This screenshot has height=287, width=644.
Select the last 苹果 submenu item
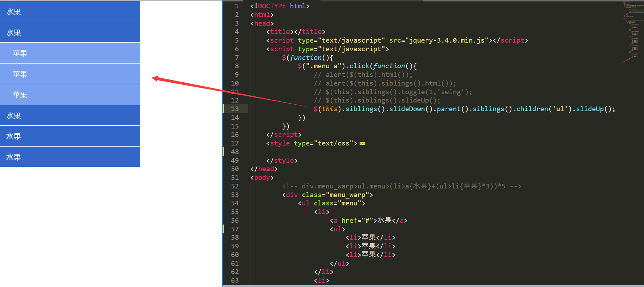[70, 95]
